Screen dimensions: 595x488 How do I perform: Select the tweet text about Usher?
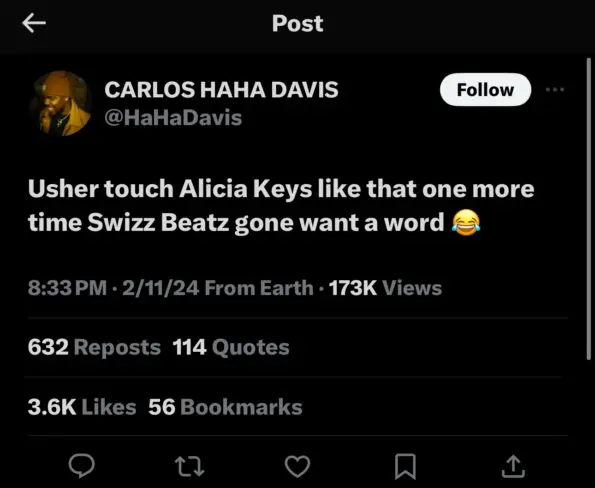[x=281, y=205]
